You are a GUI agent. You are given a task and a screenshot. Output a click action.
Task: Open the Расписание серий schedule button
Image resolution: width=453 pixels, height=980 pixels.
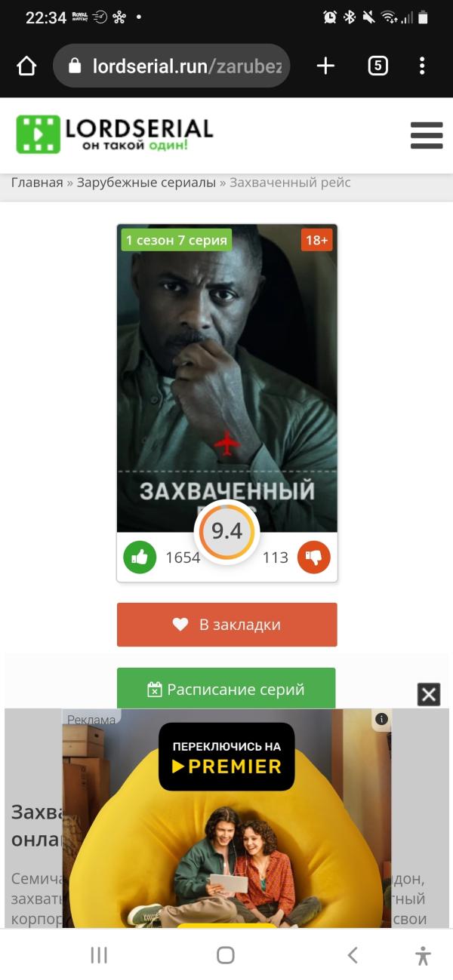226,689
